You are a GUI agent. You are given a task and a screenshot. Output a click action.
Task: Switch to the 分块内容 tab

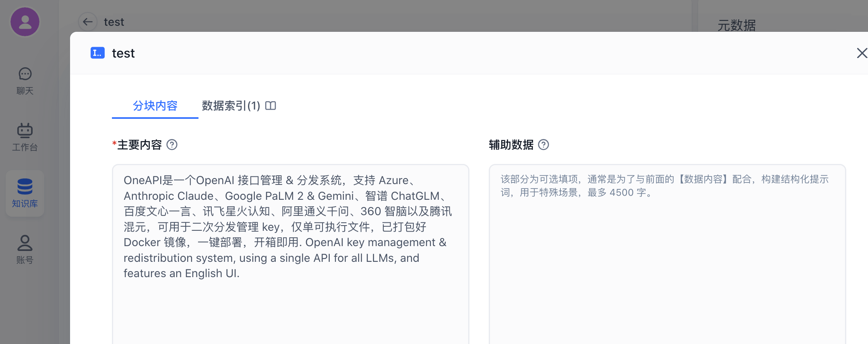pos(155,106)
